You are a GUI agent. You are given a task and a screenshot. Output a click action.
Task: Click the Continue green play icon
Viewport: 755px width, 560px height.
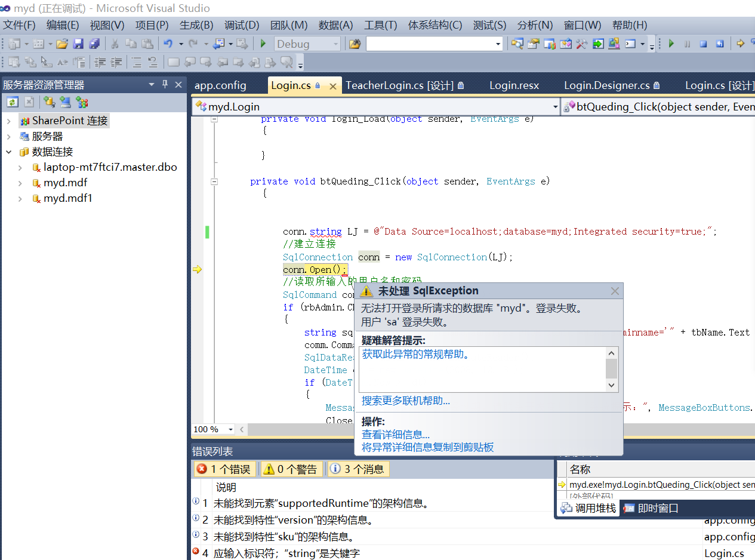671,44
